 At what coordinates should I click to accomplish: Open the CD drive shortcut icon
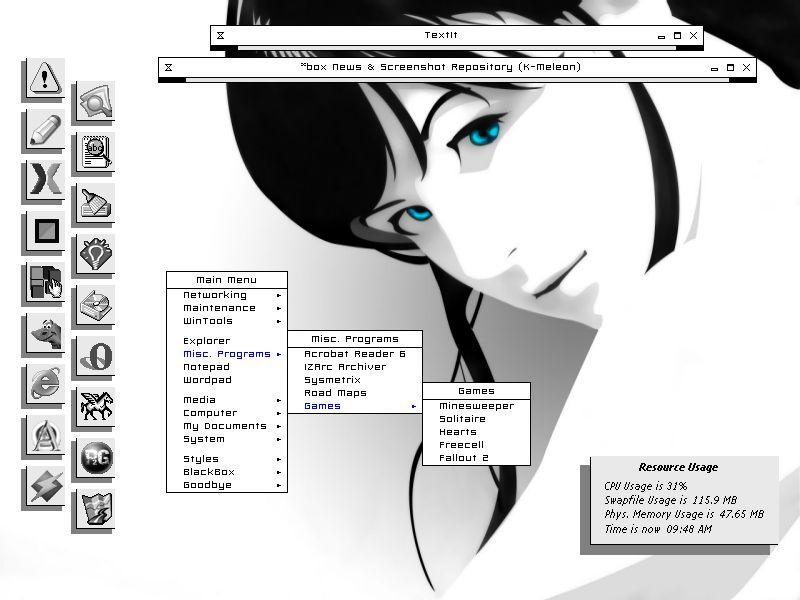pos(95,305)
